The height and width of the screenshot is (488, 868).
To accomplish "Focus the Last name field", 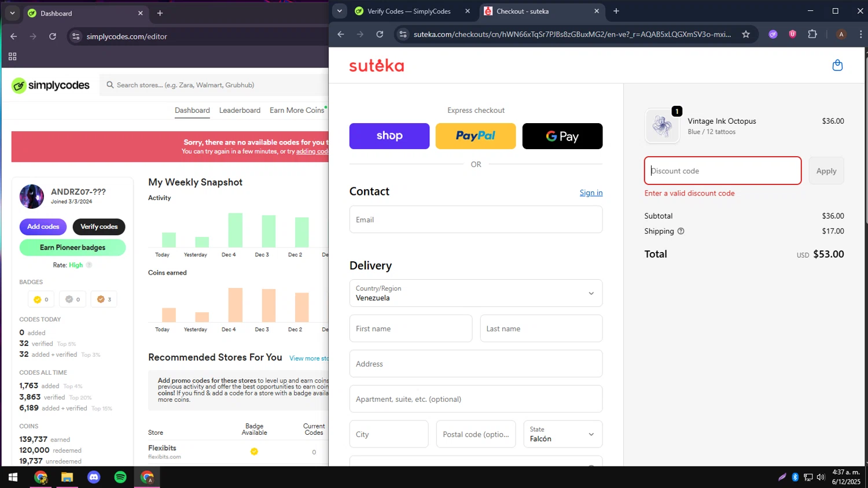I will [x=541, y=328].
